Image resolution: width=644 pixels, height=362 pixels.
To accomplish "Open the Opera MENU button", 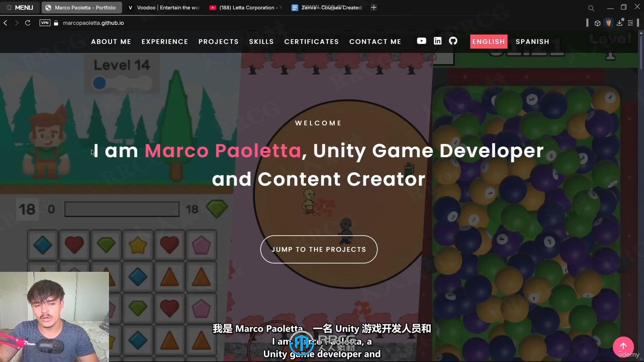I will point(20,7).
